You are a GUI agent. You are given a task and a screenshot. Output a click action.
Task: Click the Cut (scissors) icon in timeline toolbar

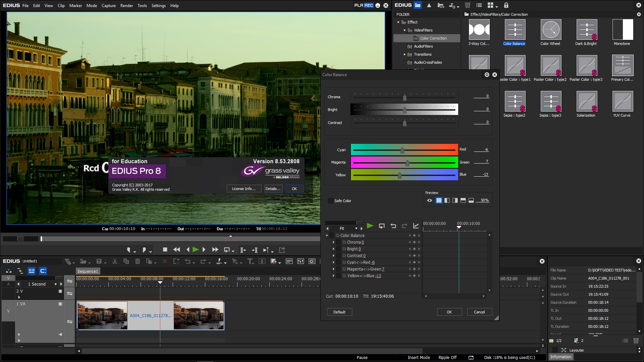coord(115,261)
